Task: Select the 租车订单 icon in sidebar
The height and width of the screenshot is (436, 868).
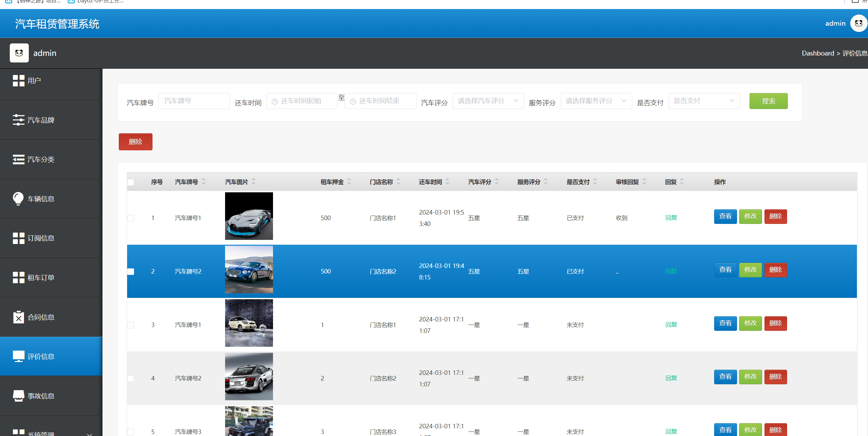Action: (19, 277)
